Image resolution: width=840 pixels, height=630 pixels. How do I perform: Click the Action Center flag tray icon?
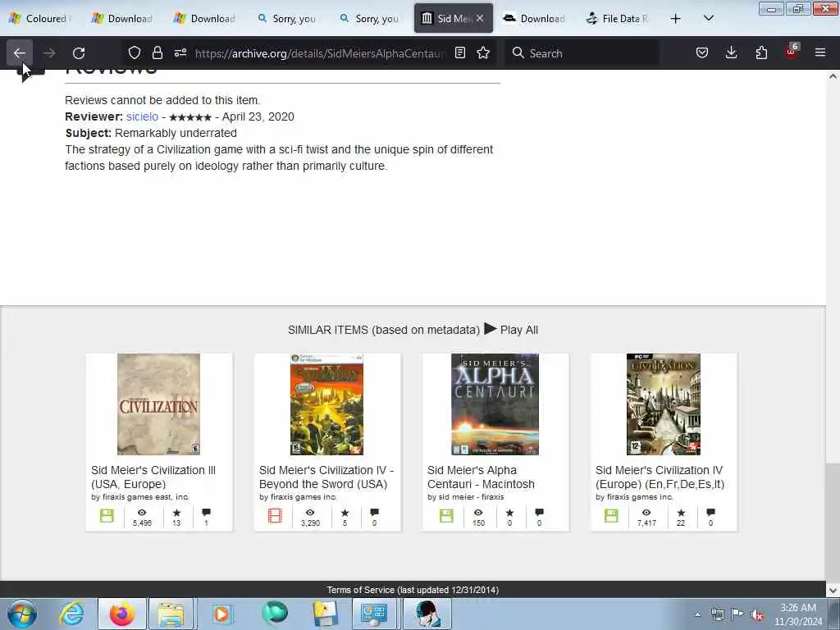coord(737,614)
